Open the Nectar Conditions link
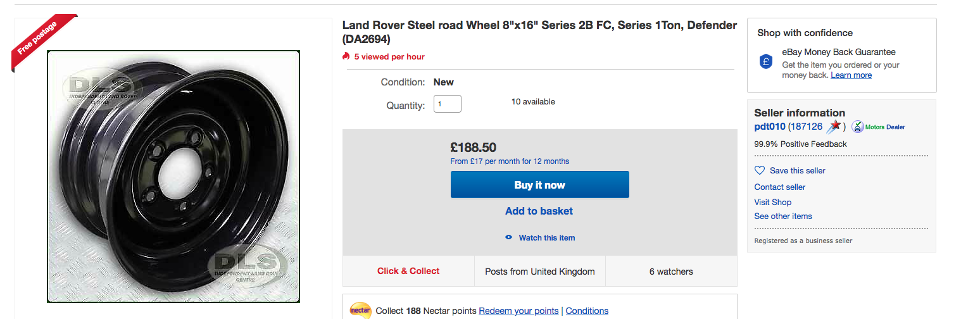980x319 pixels. pos(587,311)
